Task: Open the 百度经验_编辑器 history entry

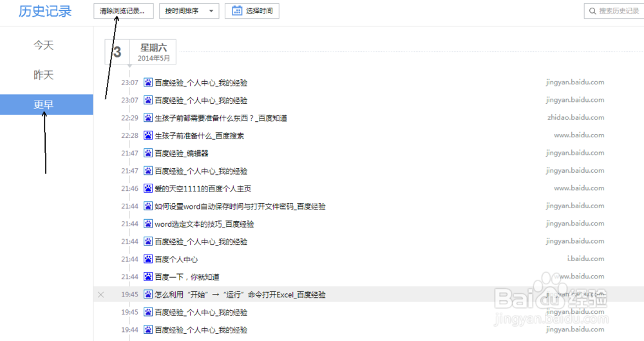Action: (182, 153)
